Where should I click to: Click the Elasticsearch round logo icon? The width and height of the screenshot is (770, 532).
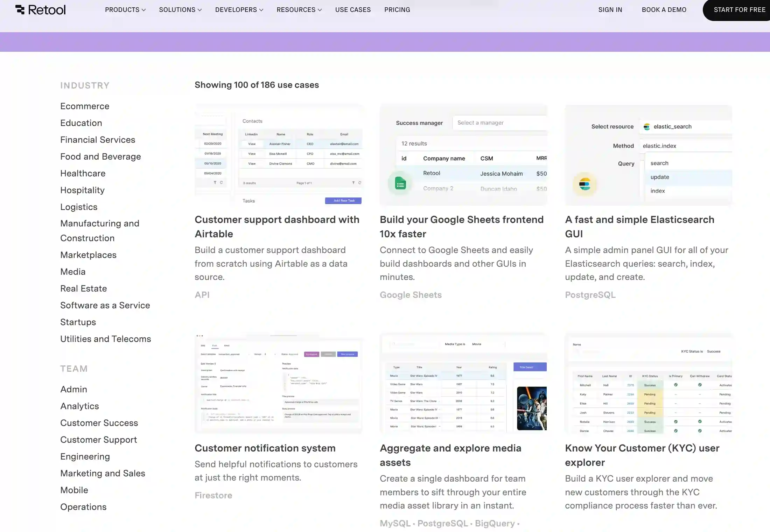(585, 184)
